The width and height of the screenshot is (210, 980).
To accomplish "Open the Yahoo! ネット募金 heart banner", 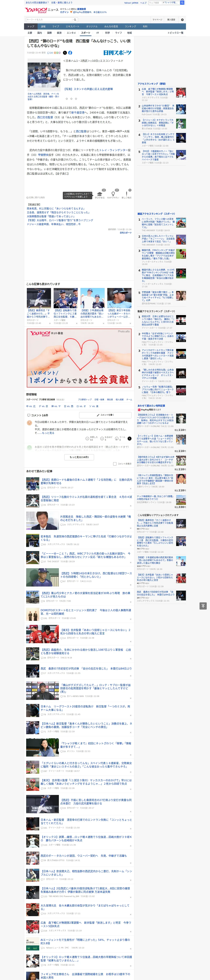I will click(x=79, y=358).
